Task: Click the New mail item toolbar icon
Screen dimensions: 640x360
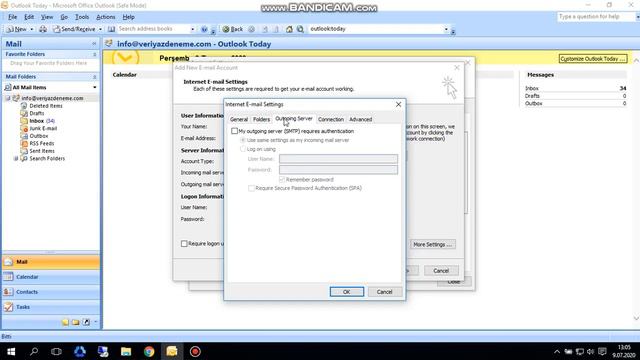Action: (x=16, y=29)
